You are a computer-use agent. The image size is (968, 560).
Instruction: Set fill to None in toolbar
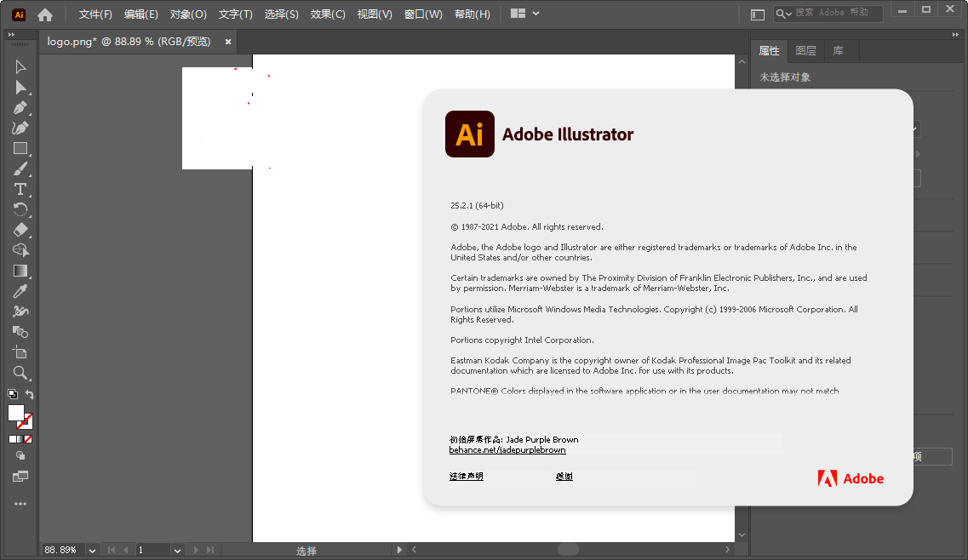tap(28, 439)
